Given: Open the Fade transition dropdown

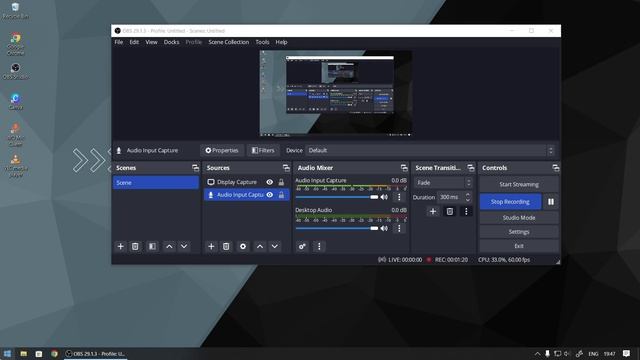Looking at the screenshot, I should coord(443,182).
